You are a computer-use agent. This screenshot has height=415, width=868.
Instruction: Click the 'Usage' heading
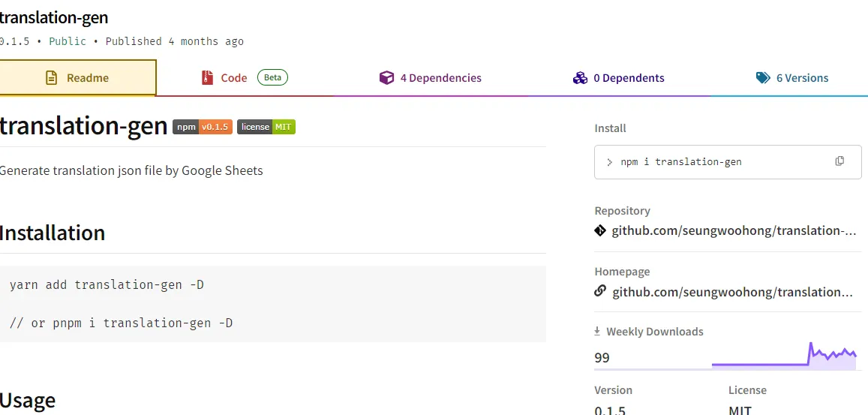coord(27,400)
